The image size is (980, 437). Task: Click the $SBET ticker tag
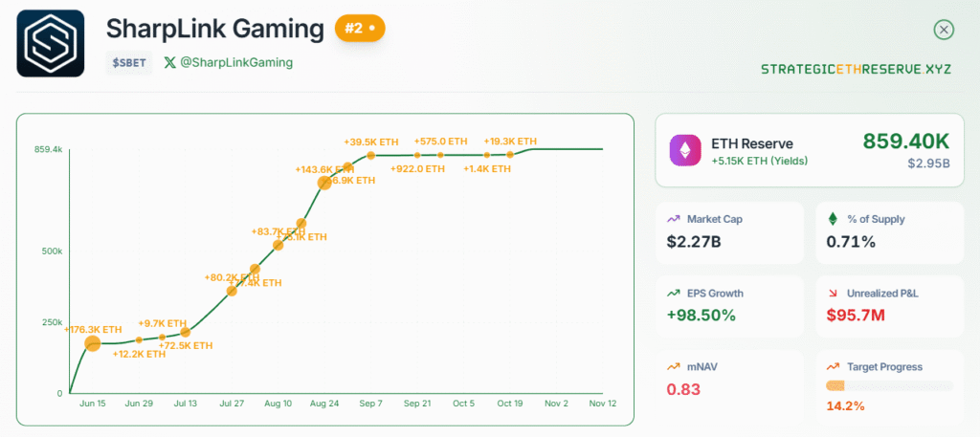(x=128, y=63)
